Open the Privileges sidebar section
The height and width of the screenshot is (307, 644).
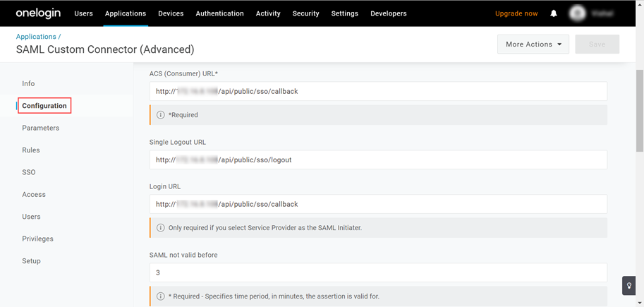pos(37,239)
